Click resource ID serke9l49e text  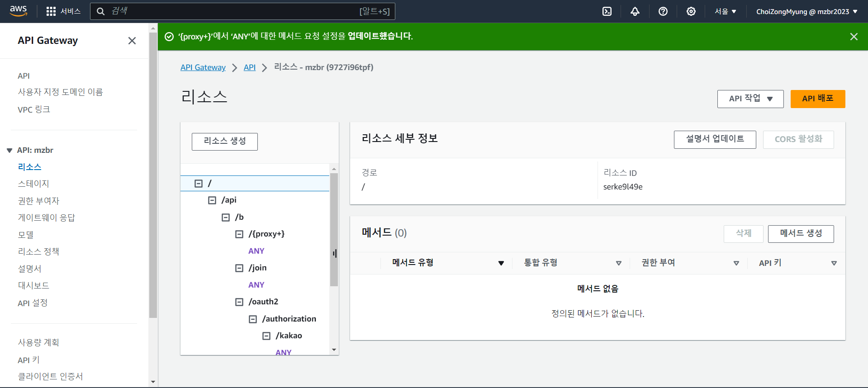[623, 187]
